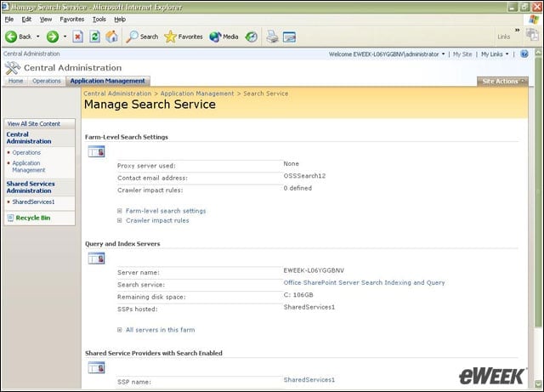Open the Recycle Bin link
Viewport: 544px width, 392px height.
pyautogui.click(x=33, y=218)
